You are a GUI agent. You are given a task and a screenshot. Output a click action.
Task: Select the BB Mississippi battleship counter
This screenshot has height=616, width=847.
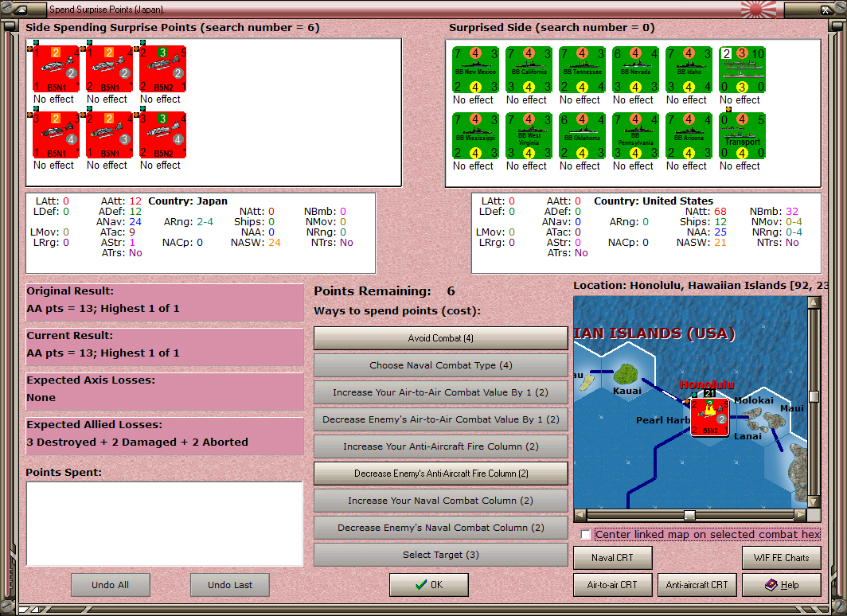474,135
